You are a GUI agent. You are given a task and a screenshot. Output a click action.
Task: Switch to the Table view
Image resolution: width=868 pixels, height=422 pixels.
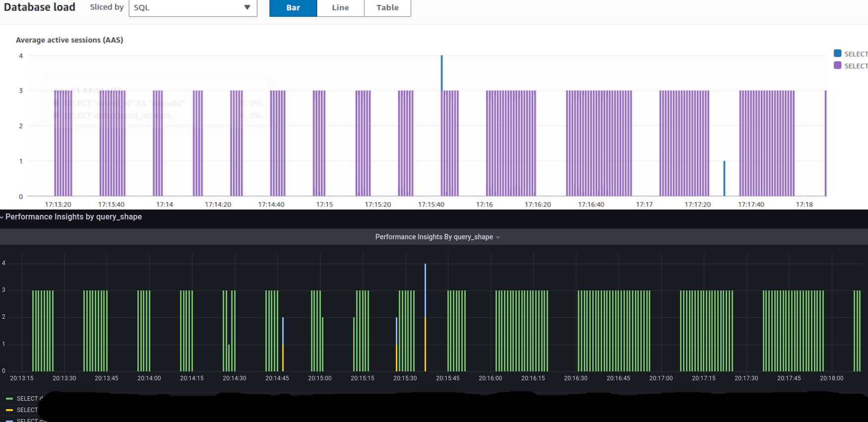point(387,8)
